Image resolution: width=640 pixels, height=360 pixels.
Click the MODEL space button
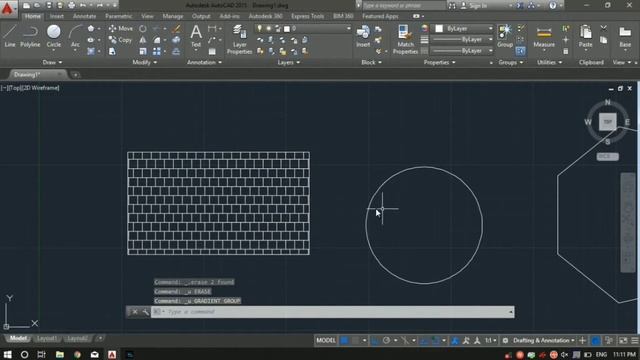coord(326,340)
